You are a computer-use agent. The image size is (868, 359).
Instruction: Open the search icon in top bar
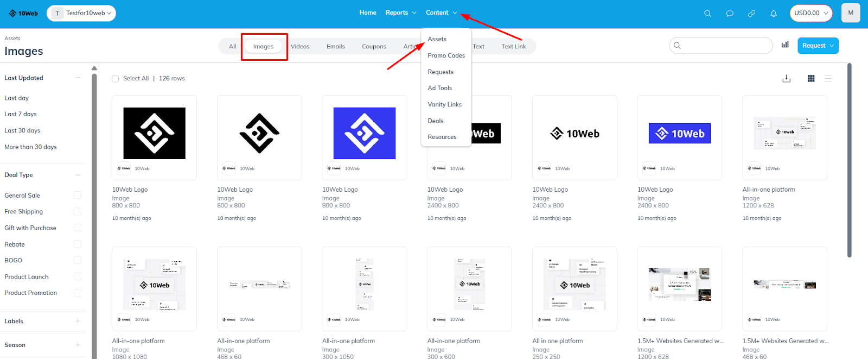click(707, 13)
